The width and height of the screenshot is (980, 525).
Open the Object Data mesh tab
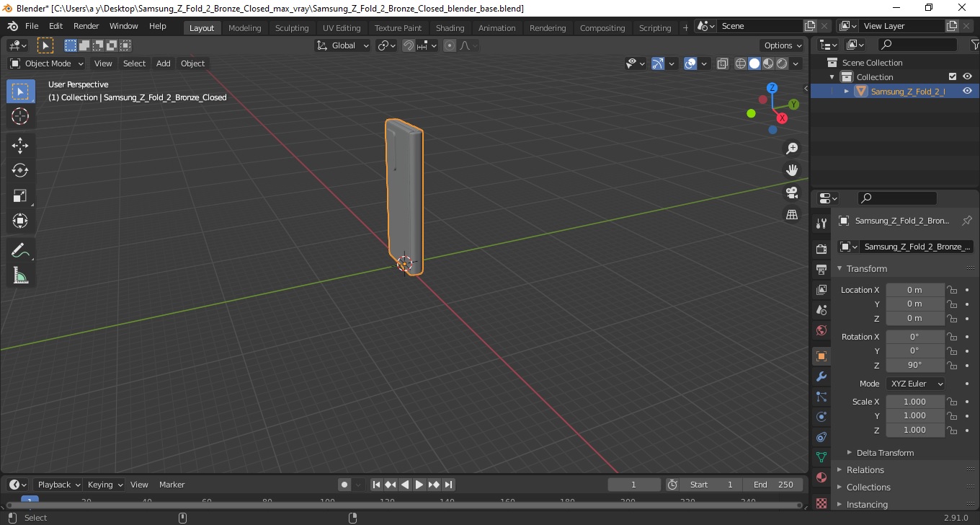pos(821,457)
